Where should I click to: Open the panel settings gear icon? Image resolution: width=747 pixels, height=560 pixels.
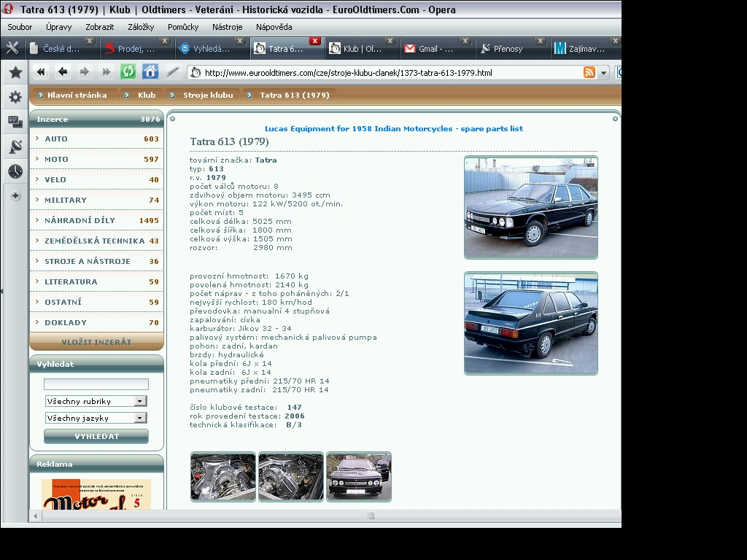point(15,97)
